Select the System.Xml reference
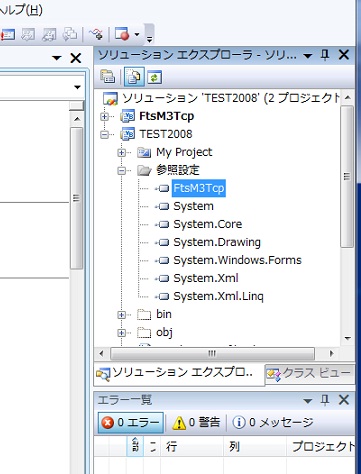The width and height of the screenshot is (361, 474). [206, 278]
